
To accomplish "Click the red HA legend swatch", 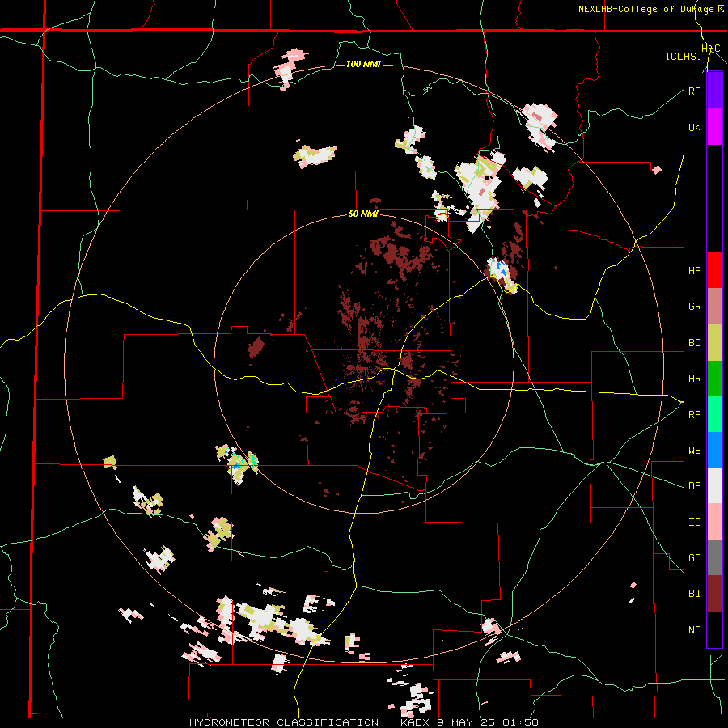I will tap(714, 270).
